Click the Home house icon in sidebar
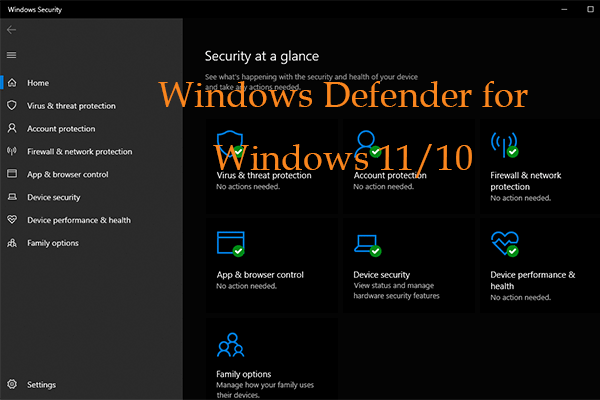The image size is (600, 400). [x=12, y=83]
